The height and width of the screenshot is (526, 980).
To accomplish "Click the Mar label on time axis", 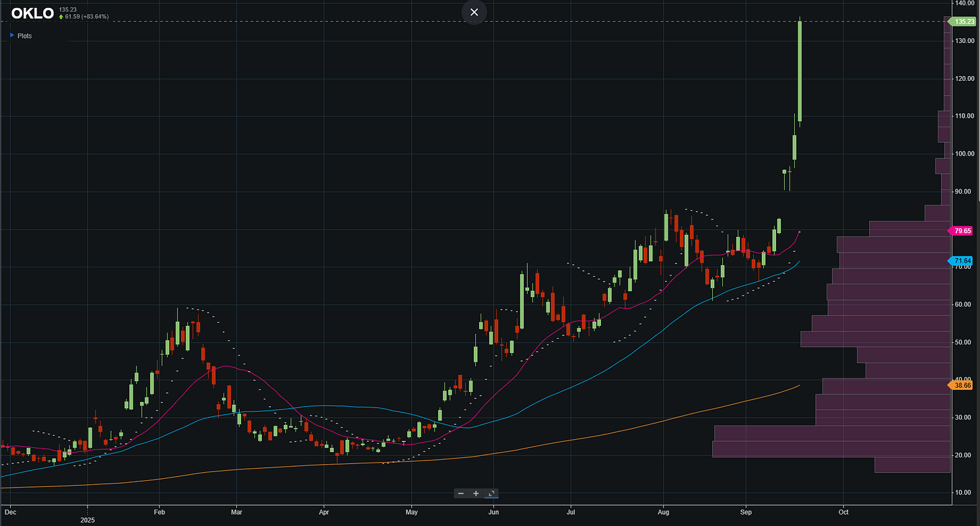I will pos(236,512).
